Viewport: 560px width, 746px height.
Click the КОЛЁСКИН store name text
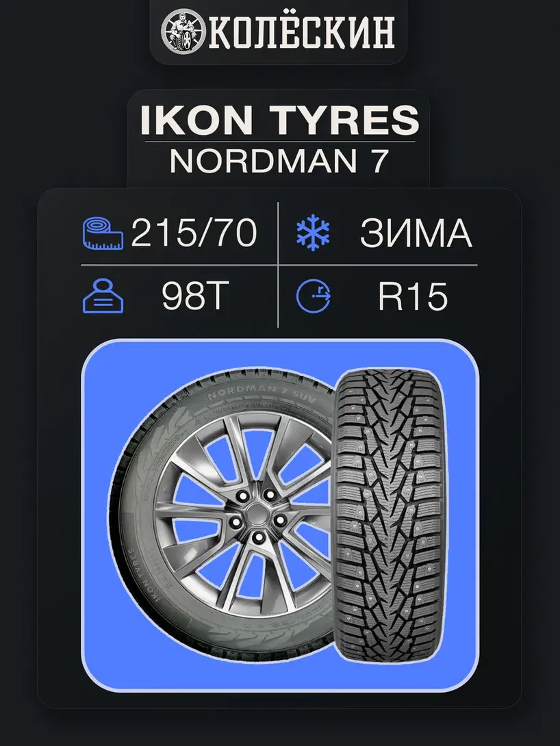[x=302, y=32]
